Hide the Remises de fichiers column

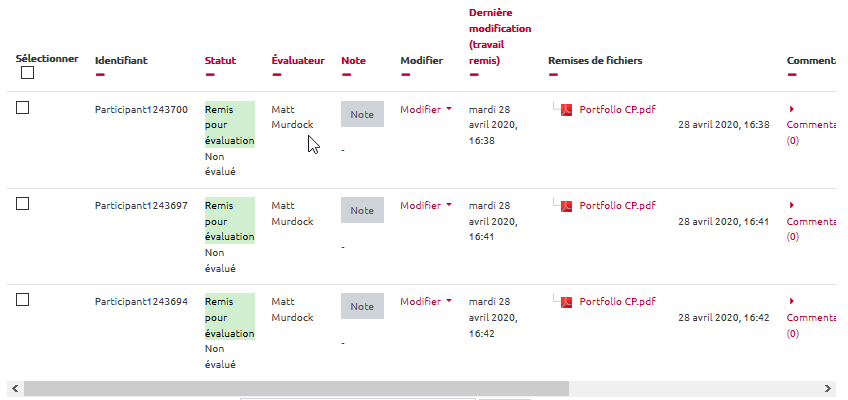[x=553, y=74]
